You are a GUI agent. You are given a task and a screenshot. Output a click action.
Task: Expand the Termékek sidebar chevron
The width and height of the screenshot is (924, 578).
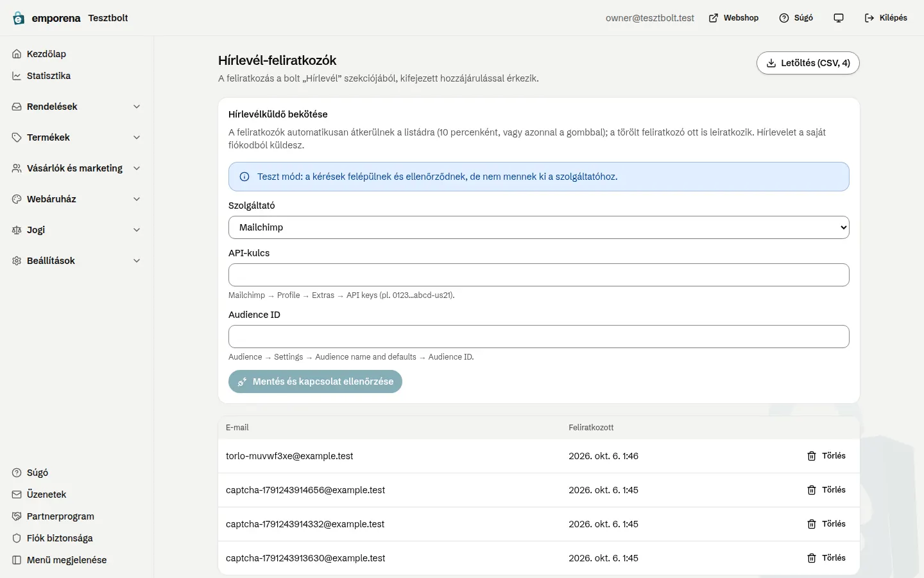(137, 137)
